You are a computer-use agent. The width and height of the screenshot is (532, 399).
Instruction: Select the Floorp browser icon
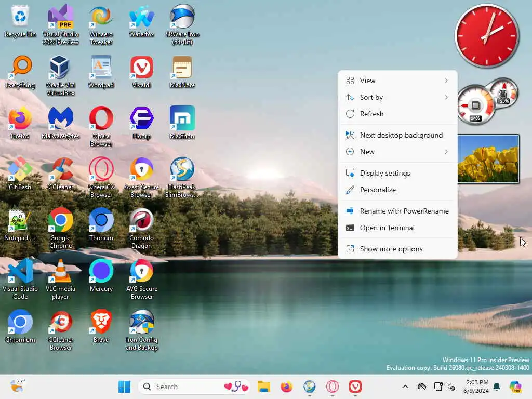(x=141, y=123)
